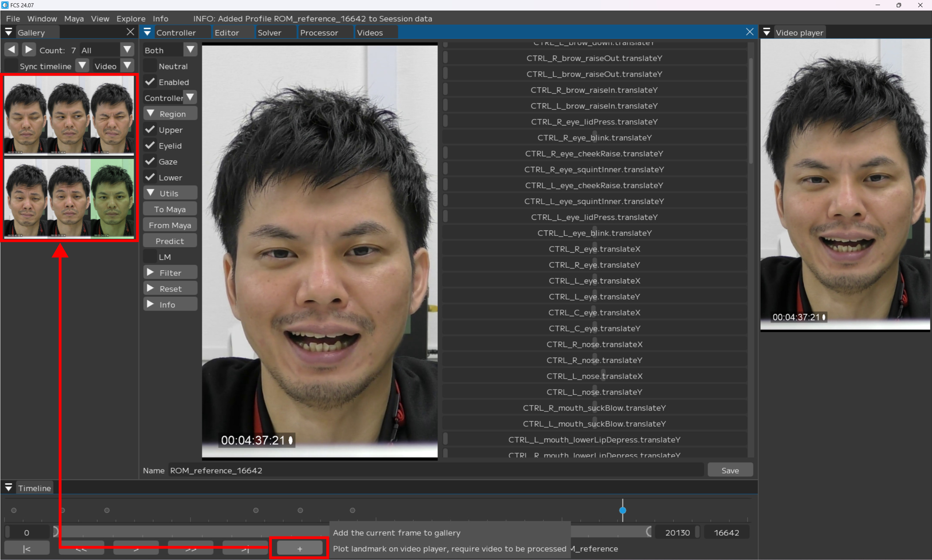Open the Timeline panel menu icon
Viewport: 932px width, 560px height.
8,488
